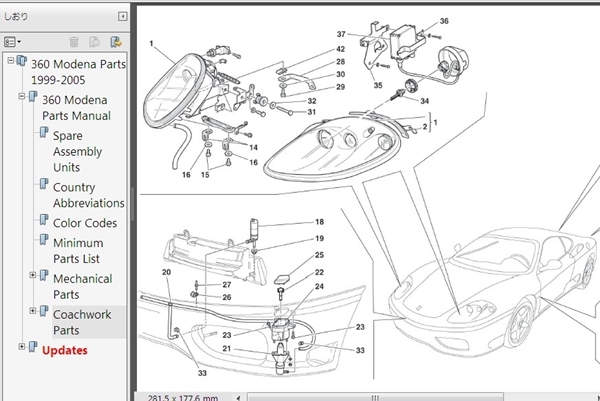Select Spare Assembly Units bookmark
This screenshot has height=401, width=600.
(x=77, y=152)
